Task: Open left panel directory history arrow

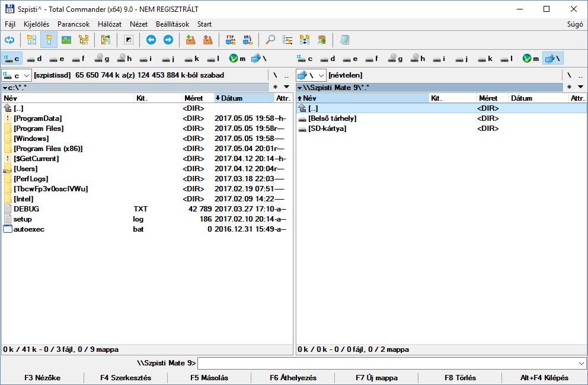Action: tap(287, 87)
